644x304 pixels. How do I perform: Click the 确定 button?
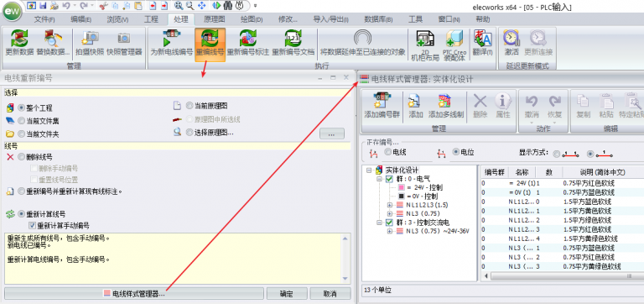coord(287,294)
